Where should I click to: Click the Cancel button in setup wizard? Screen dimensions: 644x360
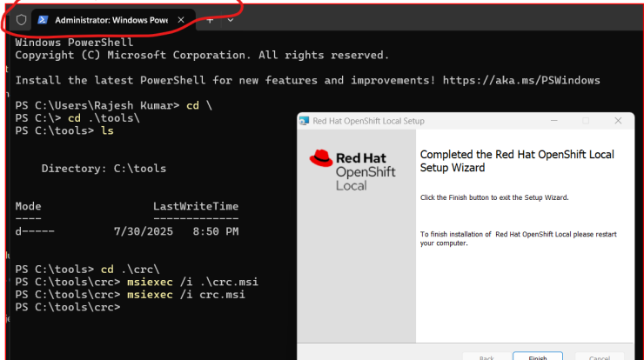(600, 357)
